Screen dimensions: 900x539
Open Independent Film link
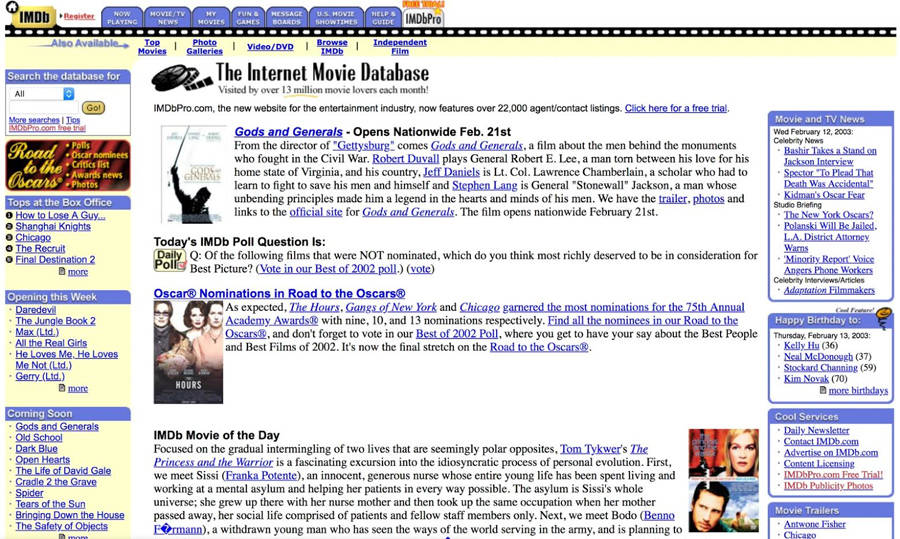tap(400, 47)
